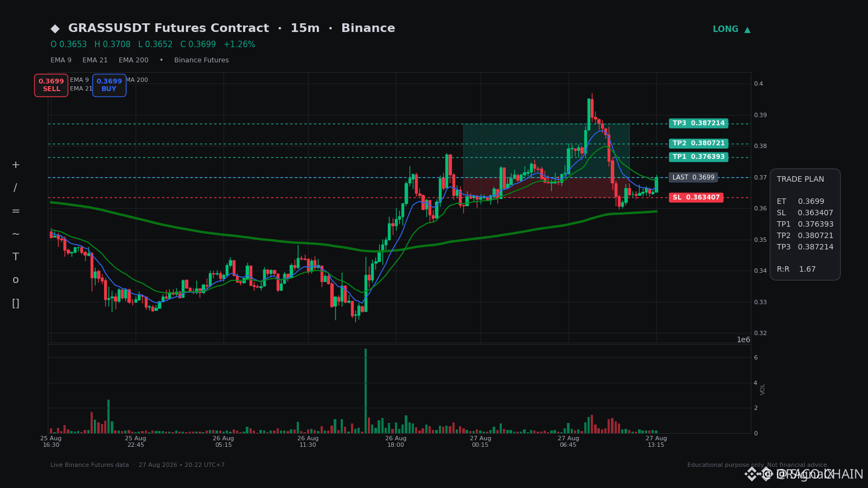Pick the parallel lines equals tool
The width and height of the screenshot is (868, 488).
tap(16, 211)
